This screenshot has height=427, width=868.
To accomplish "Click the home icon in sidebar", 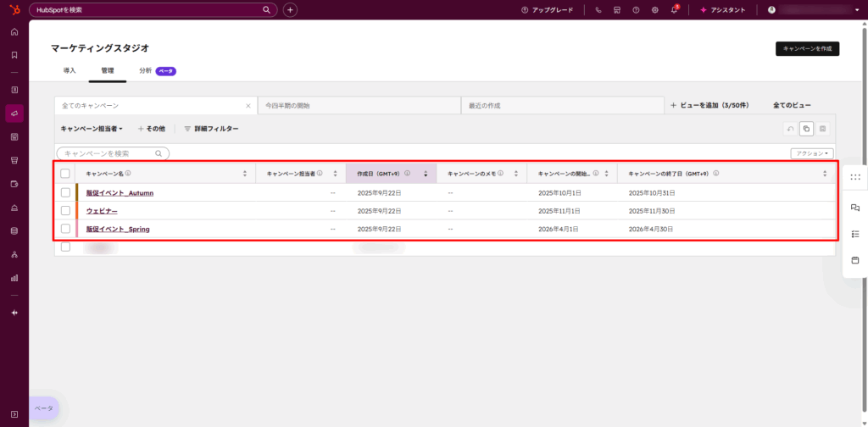I will [x=14, y=32].
